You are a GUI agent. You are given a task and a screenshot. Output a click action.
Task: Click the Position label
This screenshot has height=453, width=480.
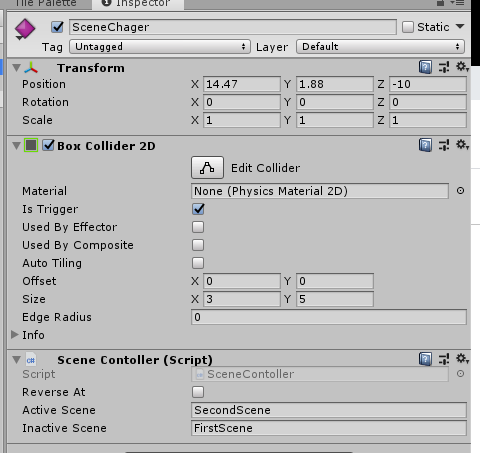44,84
